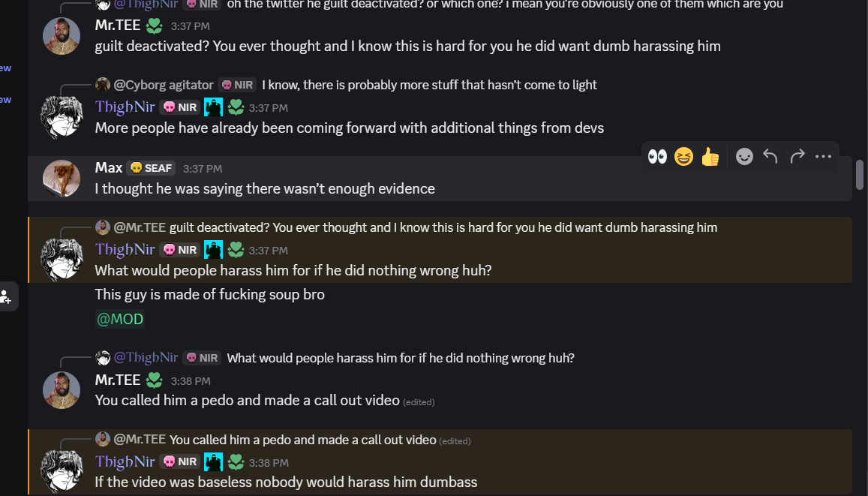This screenshot has width=868, height=496.
Task: Click Mr.TEE's avatar on 3:37 PM message
Action: [62, 36]
